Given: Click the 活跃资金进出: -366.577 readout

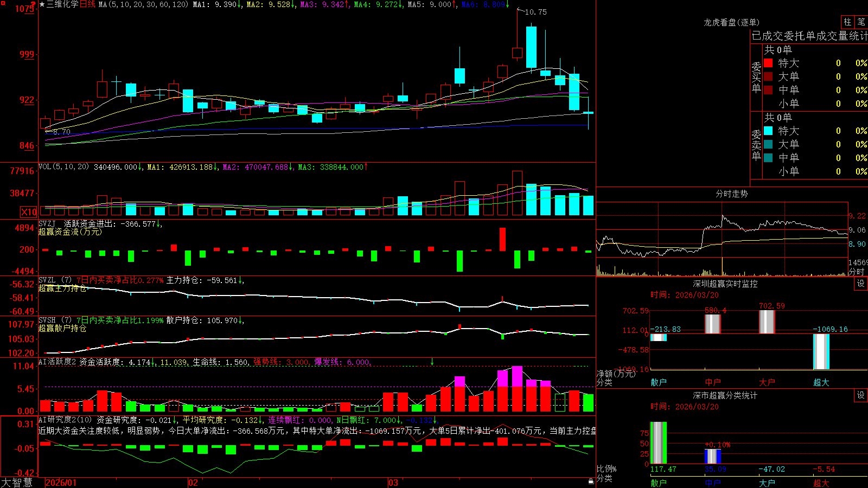Looking at the screenshot, I should [x=112, y=223].
